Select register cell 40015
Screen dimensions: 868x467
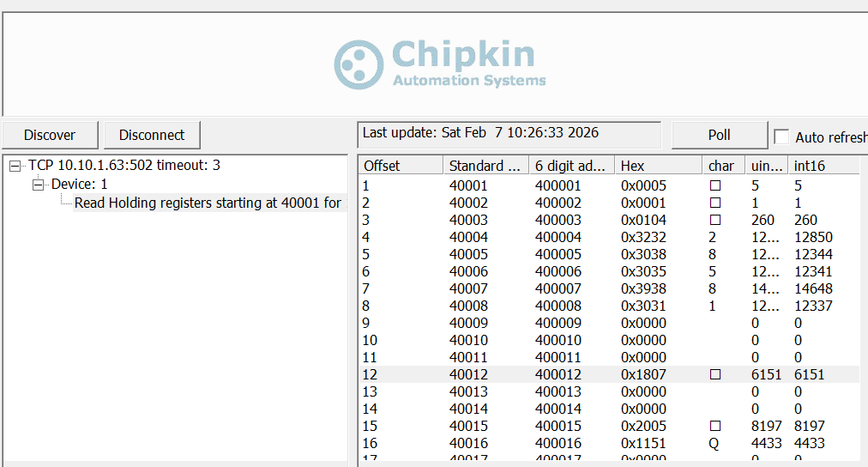[x=468, y=426]
